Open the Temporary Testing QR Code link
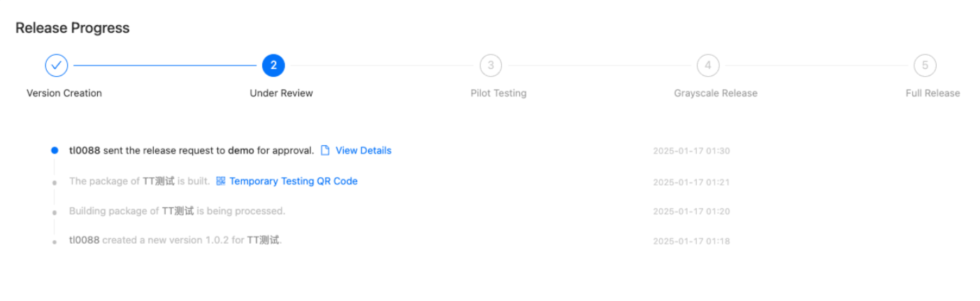This screenshot has width=980, height=301. pos(294,181)
